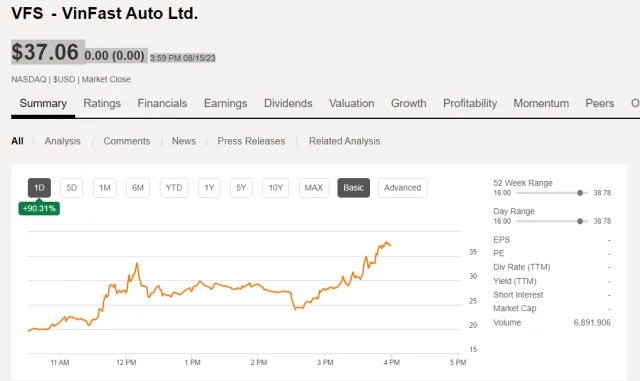
Task: Click the 52 Week Range slider marker
Action: point(580,193)
